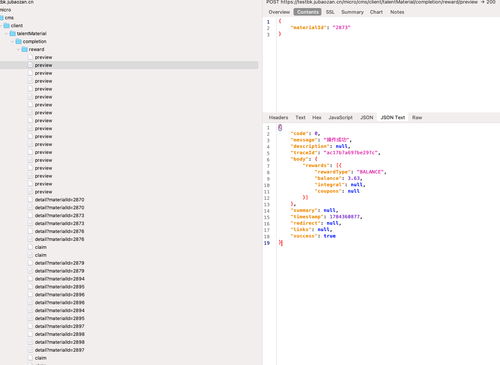Viewport: 500px width, 365px height.
Task: Switch to the SSL tab
Action: tap(330, 12)
